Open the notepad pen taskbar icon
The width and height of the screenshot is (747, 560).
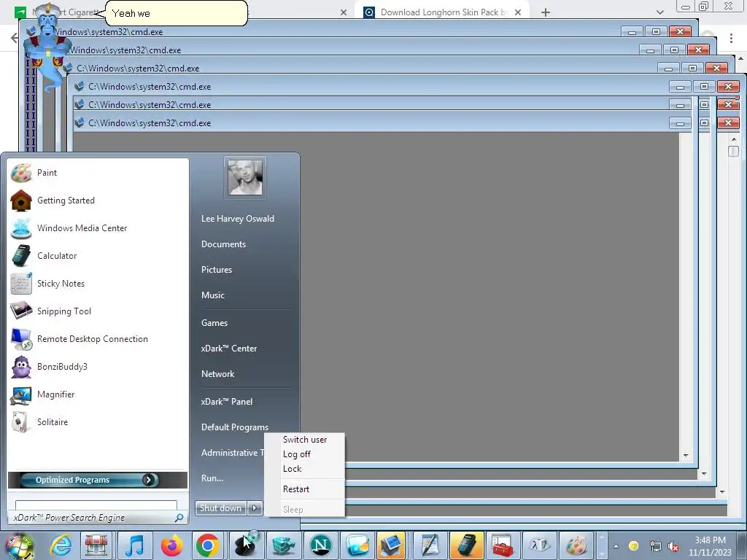[x=429, y=545]
